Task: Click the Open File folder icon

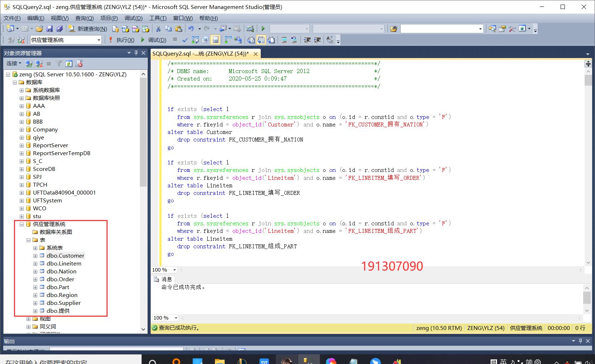Action: coord(39,29)
